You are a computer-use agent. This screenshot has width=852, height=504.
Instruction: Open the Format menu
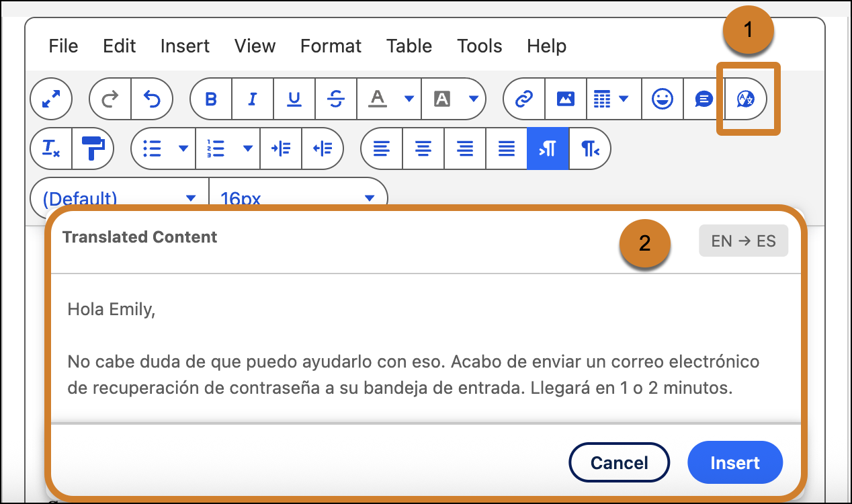pos(331,46)
